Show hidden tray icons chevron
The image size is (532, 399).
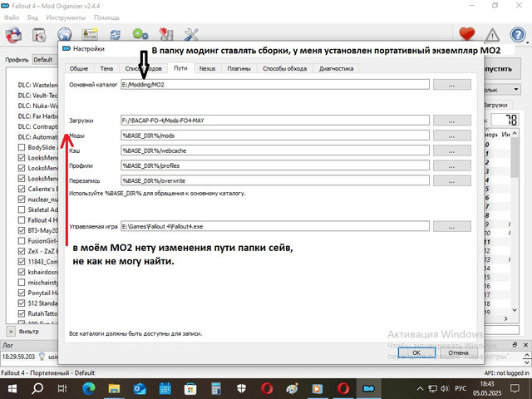click(420, 388)
